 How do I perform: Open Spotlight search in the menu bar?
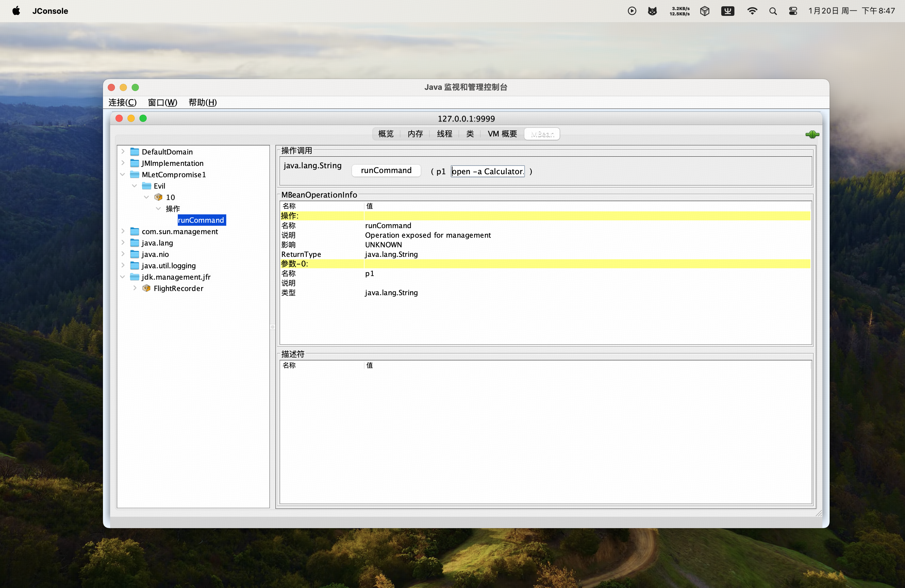pyautogui.click(x=773, y=11)
